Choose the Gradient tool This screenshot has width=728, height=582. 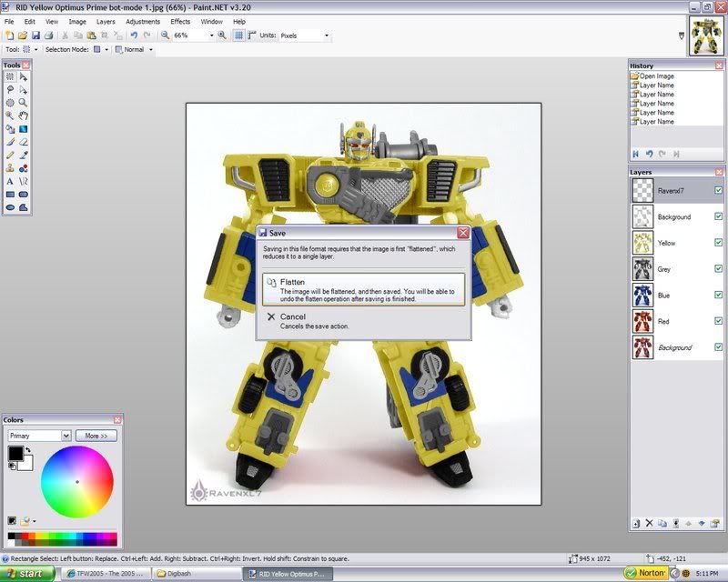[24, 129]
